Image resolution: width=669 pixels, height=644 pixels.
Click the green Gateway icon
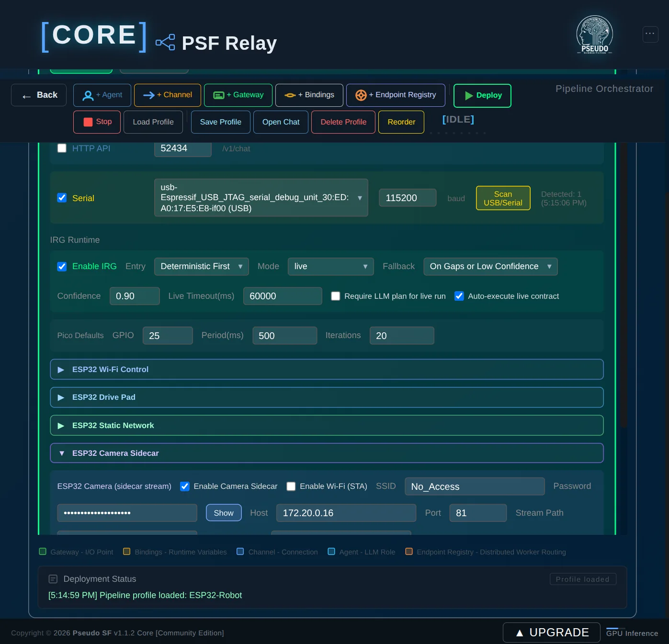(x=219, y=95)
